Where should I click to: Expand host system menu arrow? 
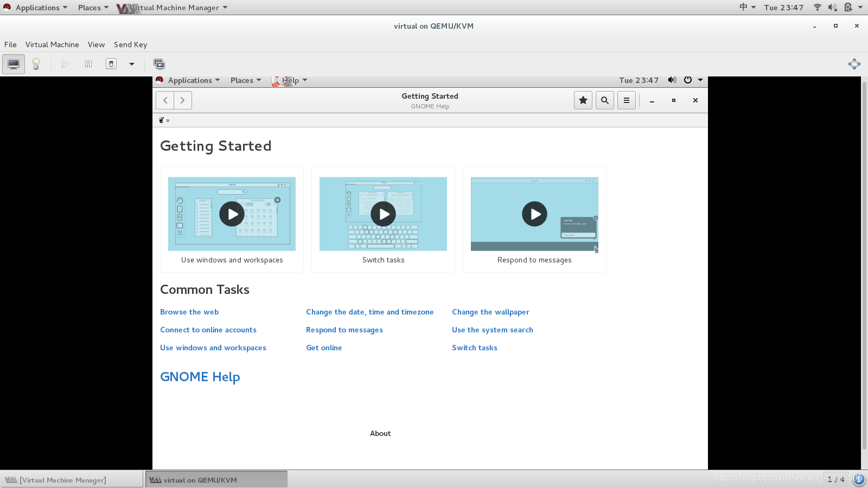[x=860, y=7]
